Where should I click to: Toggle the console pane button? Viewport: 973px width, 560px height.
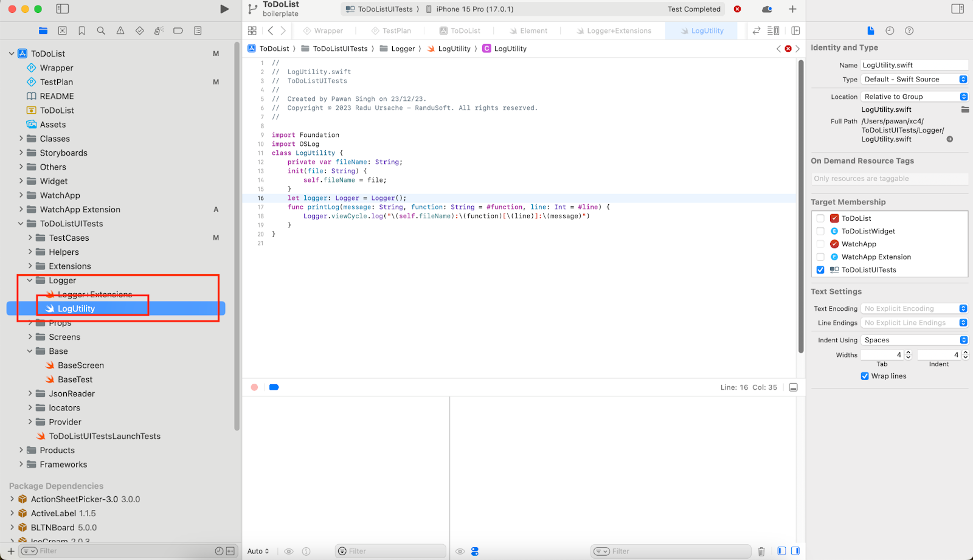[795, 551]
